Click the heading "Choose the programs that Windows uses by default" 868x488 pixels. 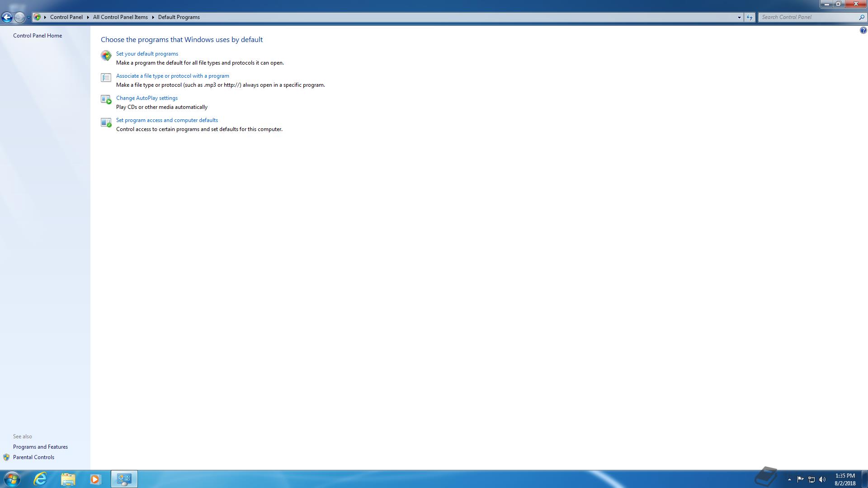point(182,40)
